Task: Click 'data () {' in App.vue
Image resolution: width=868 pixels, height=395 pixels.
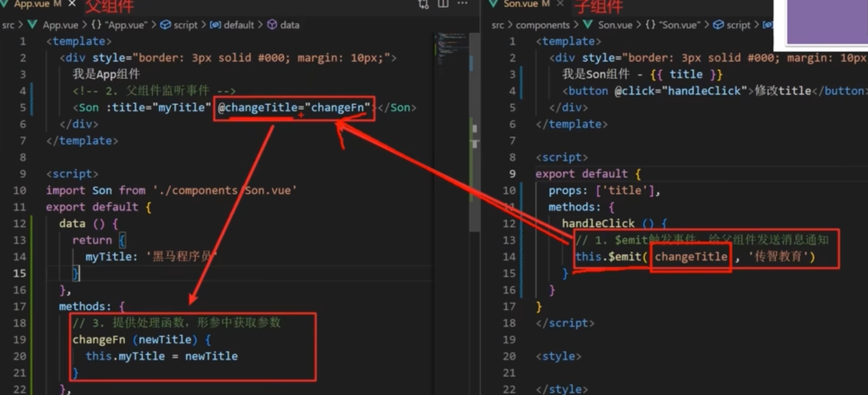Action: point(89,223)
